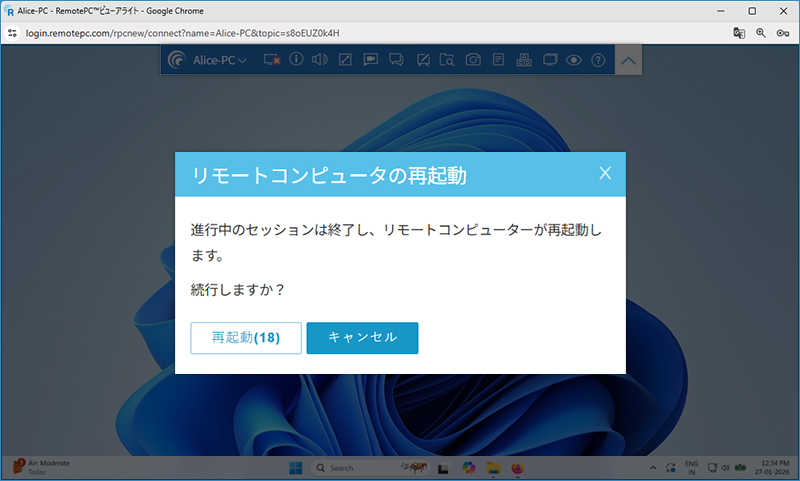Click the full-screen resize icon
This screenshot has height=481, width=800.
point(345,60)
